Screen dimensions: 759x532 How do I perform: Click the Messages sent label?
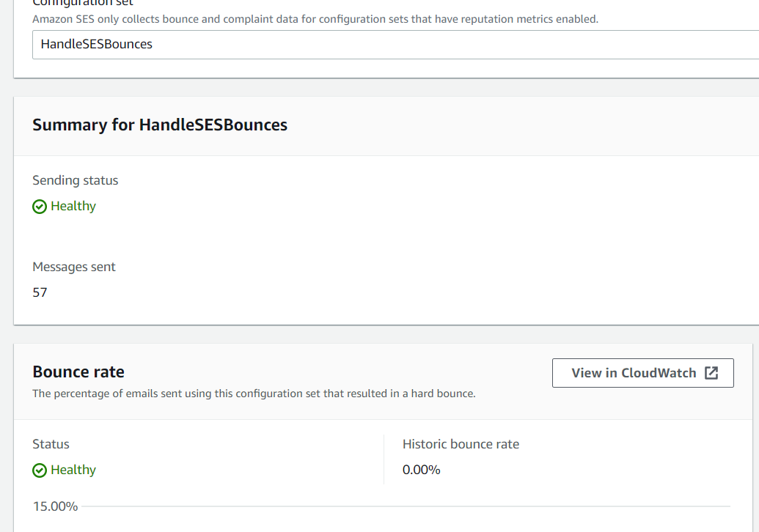[74, 267]
